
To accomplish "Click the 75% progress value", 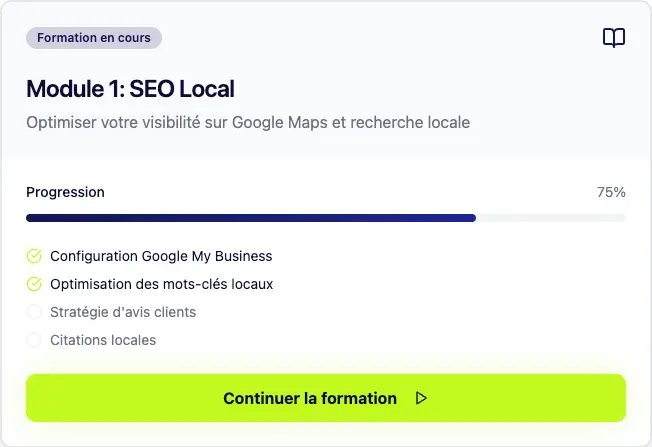I will [x=611, y=192].
